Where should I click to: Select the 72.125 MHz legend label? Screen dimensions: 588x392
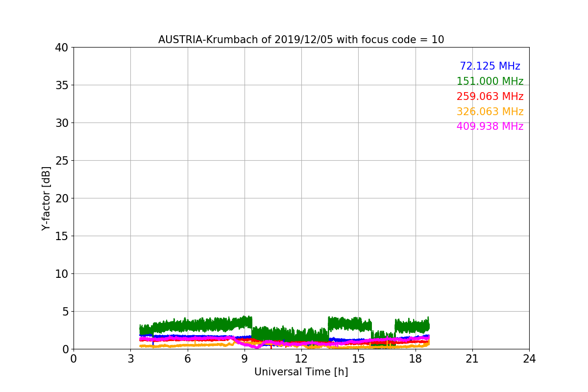[x=490, y=66]
